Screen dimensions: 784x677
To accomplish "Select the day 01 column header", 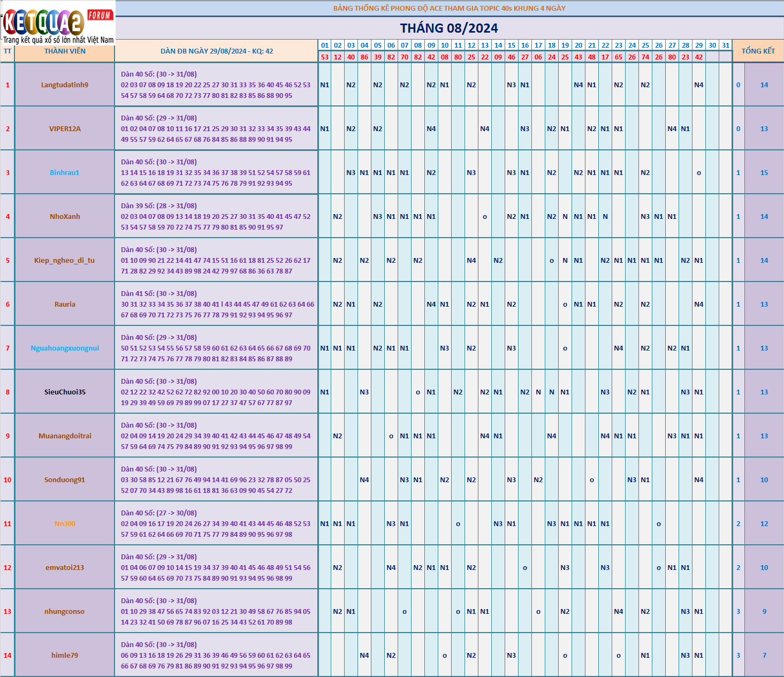I will click(x=325, y=45).
